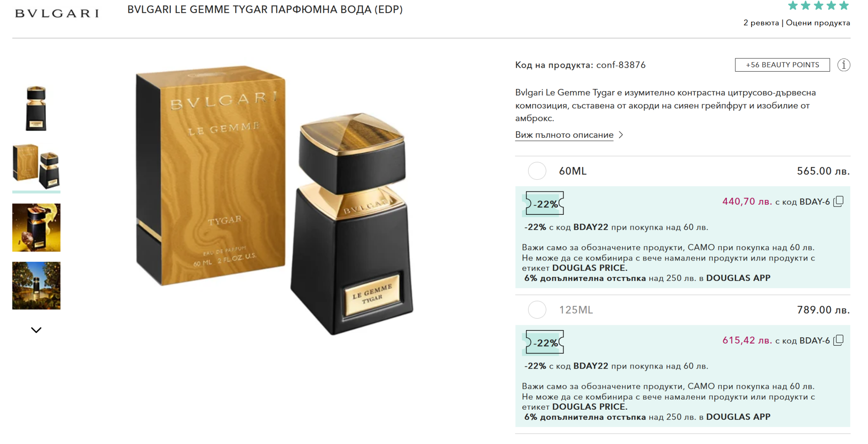Show more thumbnails with down chevron
This screenshot has width=868, height=444.
click(36, 330)
